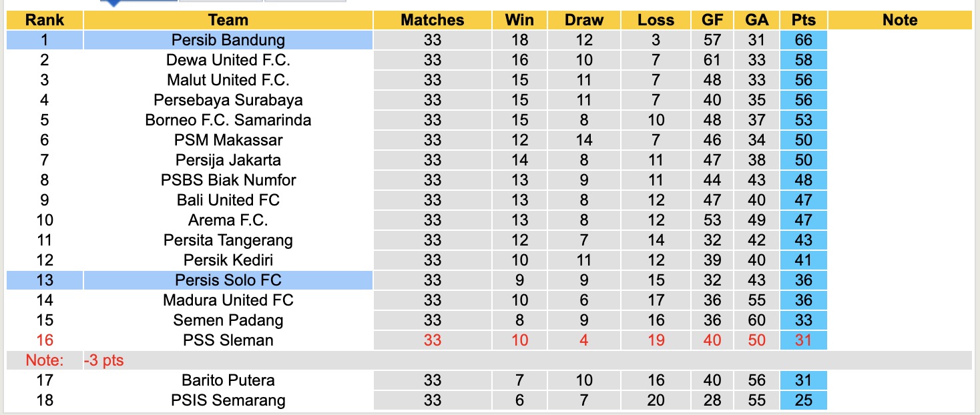Open Borneo F.C. Samarinda team row
Viewport: 980px width, 415px height.
228,120
